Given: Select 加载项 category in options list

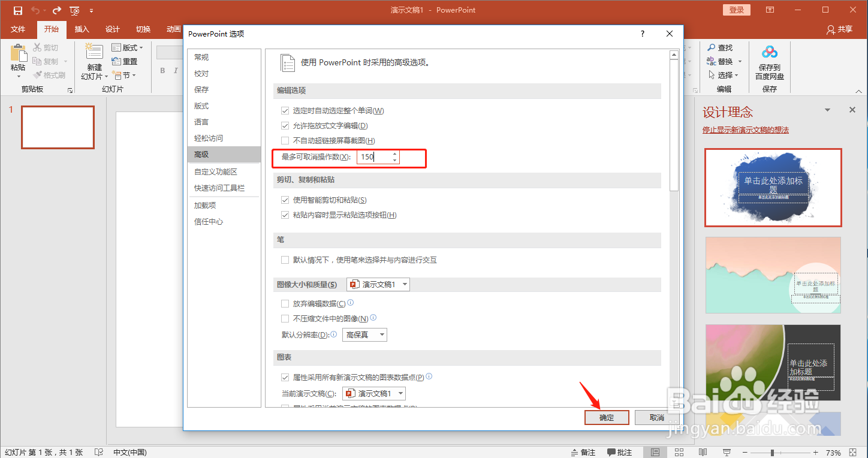Looking at the screenshot, I should click(x=224, y=205).
